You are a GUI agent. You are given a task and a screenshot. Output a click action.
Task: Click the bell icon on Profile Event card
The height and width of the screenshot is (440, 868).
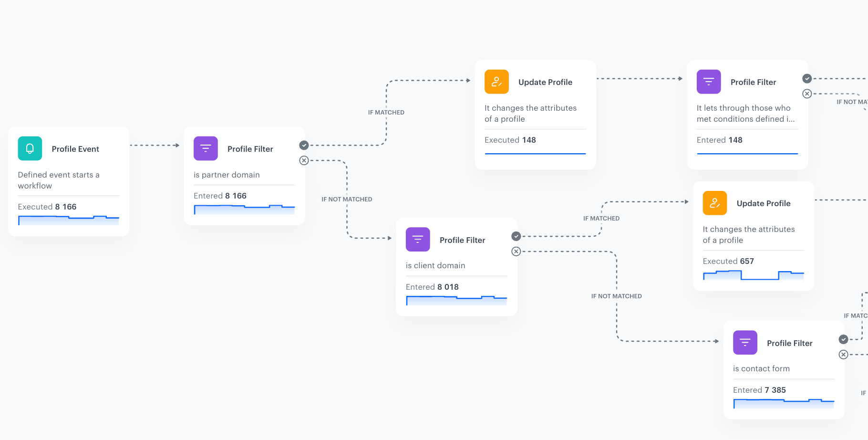(x=30, y=148)
